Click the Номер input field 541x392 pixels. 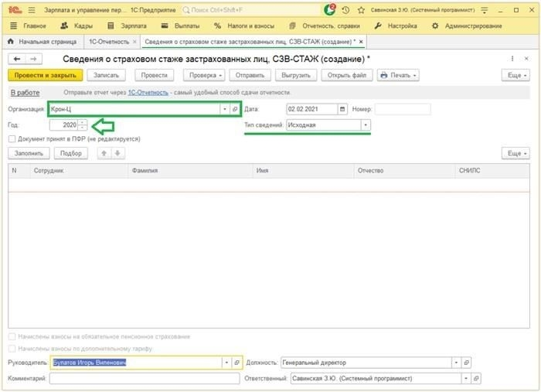[x=403, y=109]
